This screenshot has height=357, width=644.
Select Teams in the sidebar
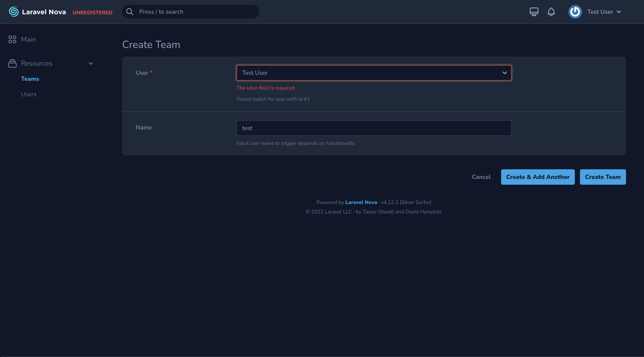point(30,79)
